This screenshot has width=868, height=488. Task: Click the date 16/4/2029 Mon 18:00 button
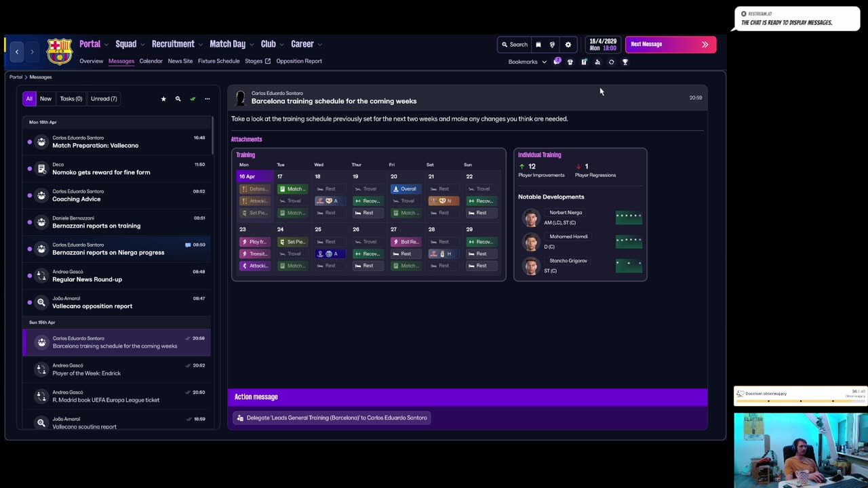click(604, 45)
